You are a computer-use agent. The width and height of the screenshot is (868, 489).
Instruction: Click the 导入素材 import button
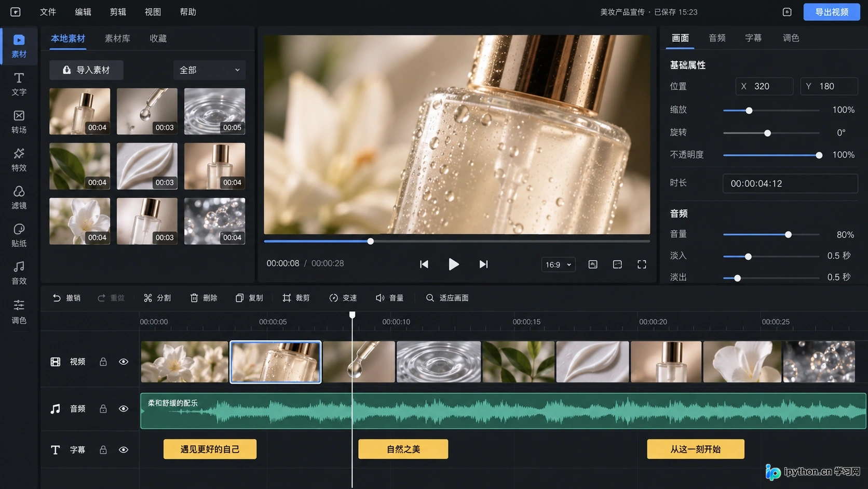pyautogui.click(x=86, y=70)
